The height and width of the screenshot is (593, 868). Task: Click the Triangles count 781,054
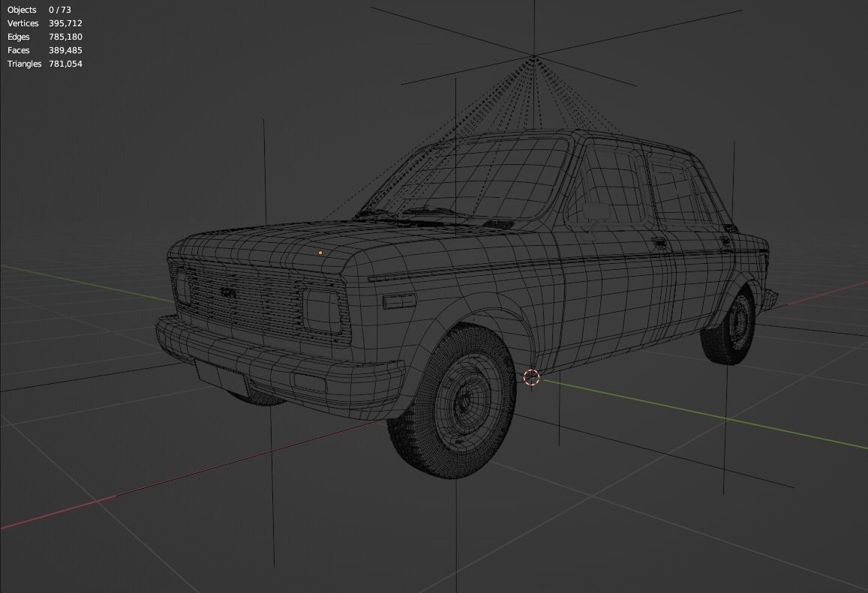65,64
